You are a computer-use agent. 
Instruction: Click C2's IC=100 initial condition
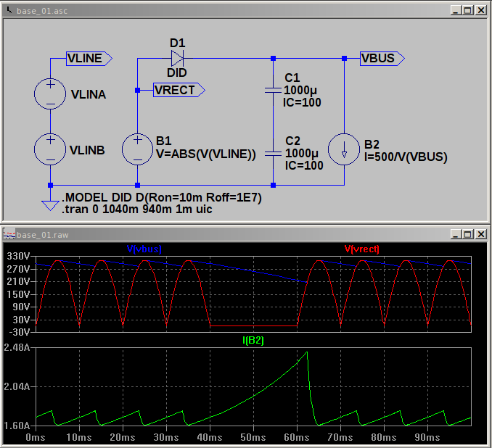pyautogui.click(x=304, y=165)
